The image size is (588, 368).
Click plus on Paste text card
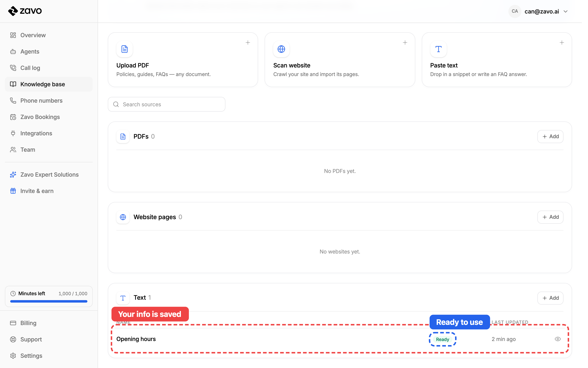(x=562, y=43)
